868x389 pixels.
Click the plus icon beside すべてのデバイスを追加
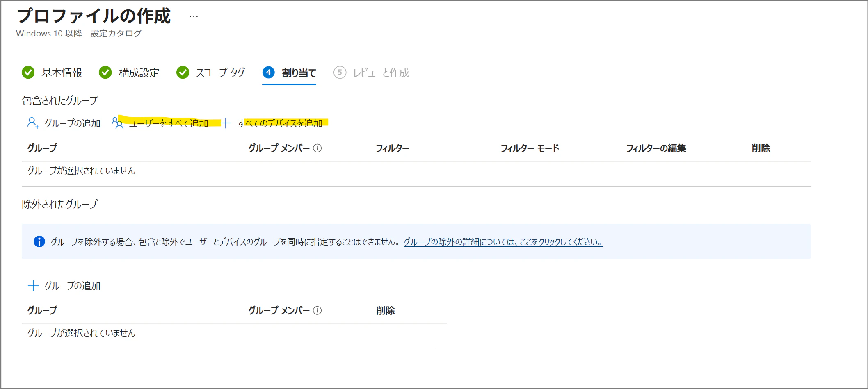pos(226,123)
